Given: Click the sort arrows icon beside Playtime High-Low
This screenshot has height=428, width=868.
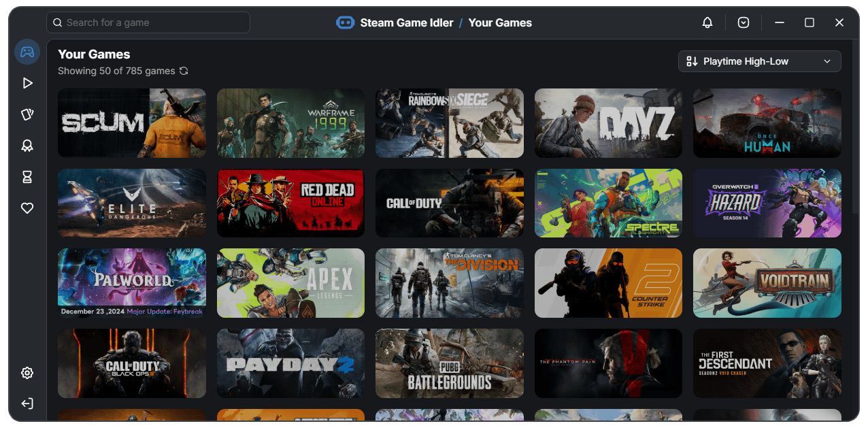Looking at the screenshot, I should pos(692,61).
